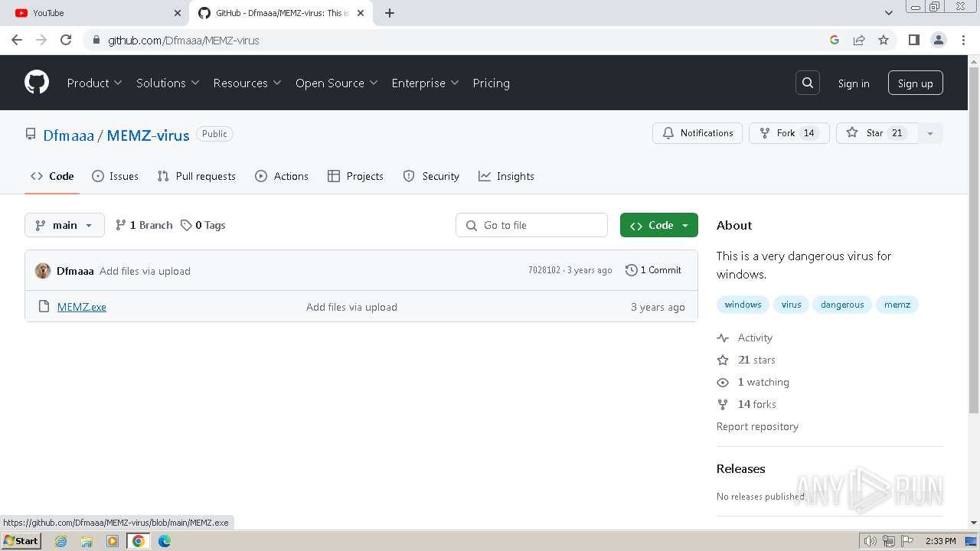Screen dimensions: 980x551
Task: Open the MEMZ.exe file
Action: [82, 307]
